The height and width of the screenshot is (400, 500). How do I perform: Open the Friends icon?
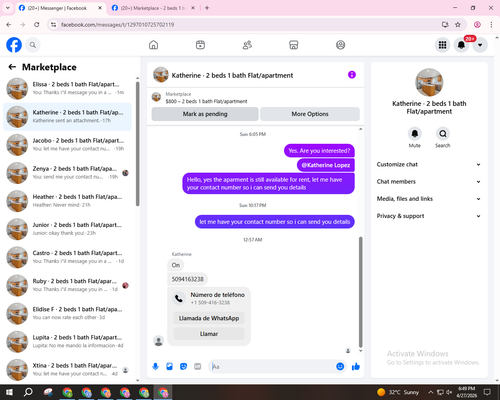247,45
